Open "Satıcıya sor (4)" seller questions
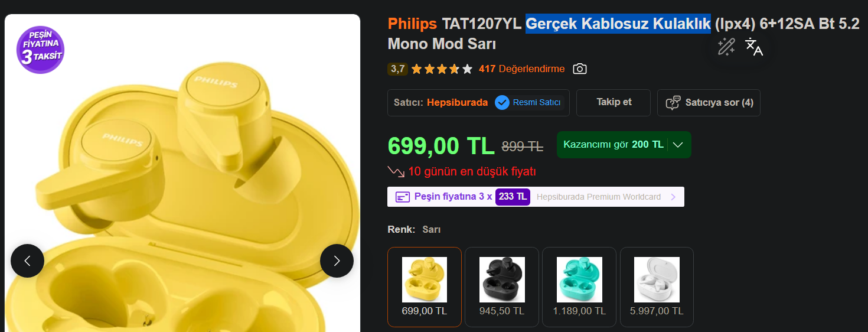Image resolution: width=868 pixels, height=332 pixels. point(709,103)
